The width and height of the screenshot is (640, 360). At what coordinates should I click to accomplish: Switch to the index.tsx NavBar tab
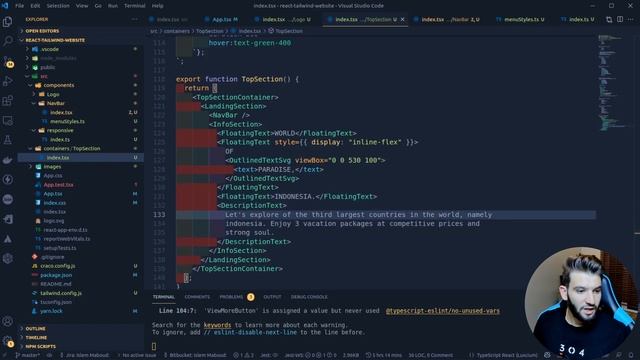point(447,19)
